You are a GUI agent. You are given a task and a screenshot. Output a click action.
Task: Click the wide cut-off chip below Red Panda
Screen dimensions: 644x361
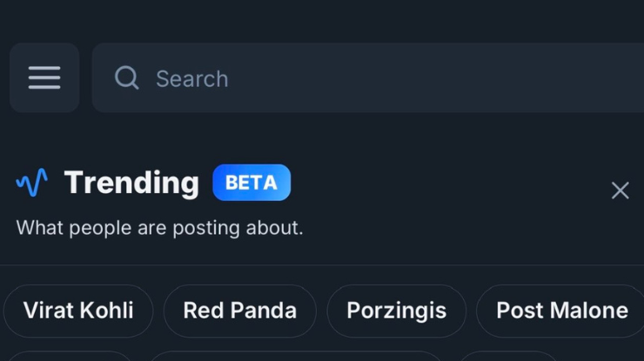click(296, 356)
